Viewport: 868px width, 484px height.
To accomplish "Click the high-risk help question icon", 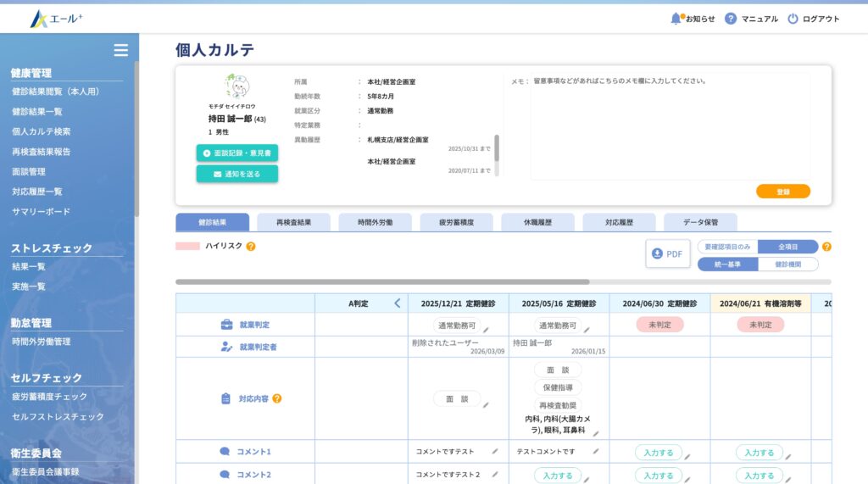I will 251,247.
